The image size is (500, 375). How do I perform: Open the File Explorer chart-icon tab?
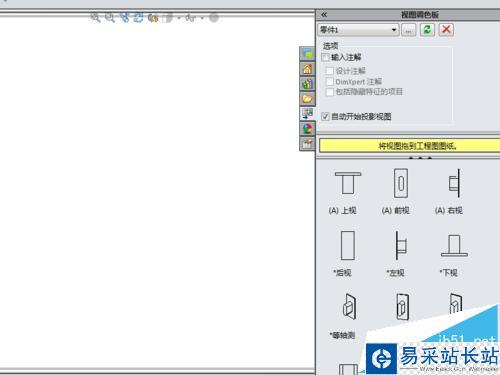click(x=307, y=84)
